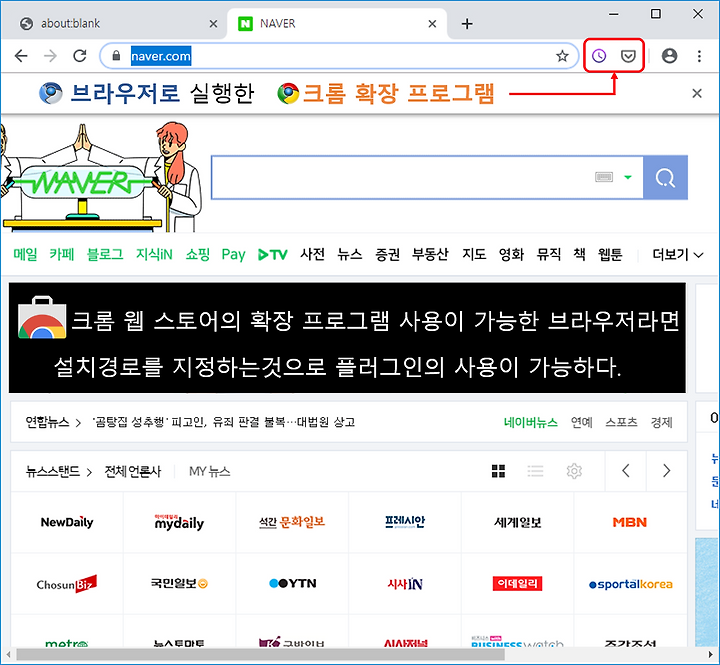Switch to the NAVER tab
720x665 pixels.
pyautogui.click(x=337, y=23)
